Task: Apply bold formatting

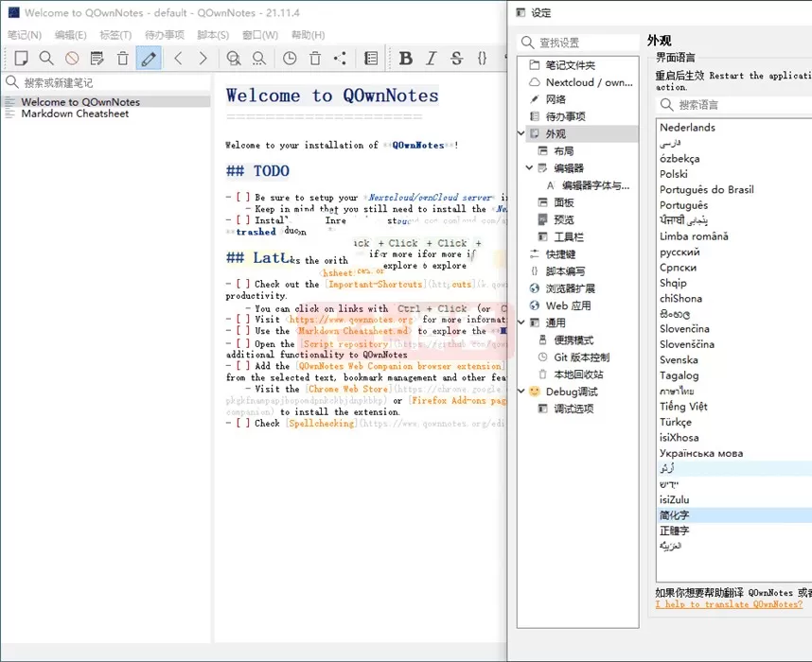Action: [x=405, y=58]
